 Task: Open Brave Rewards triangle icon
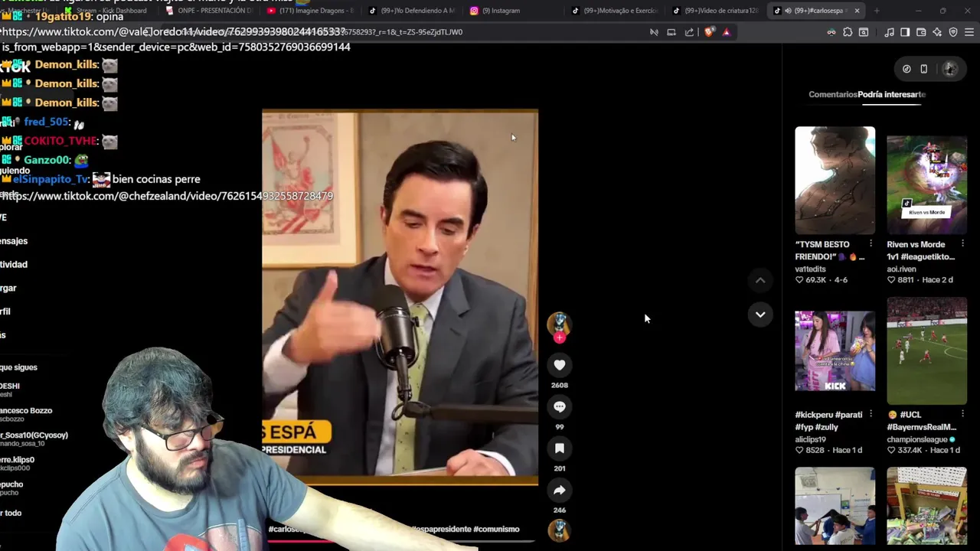click(726, 32)
